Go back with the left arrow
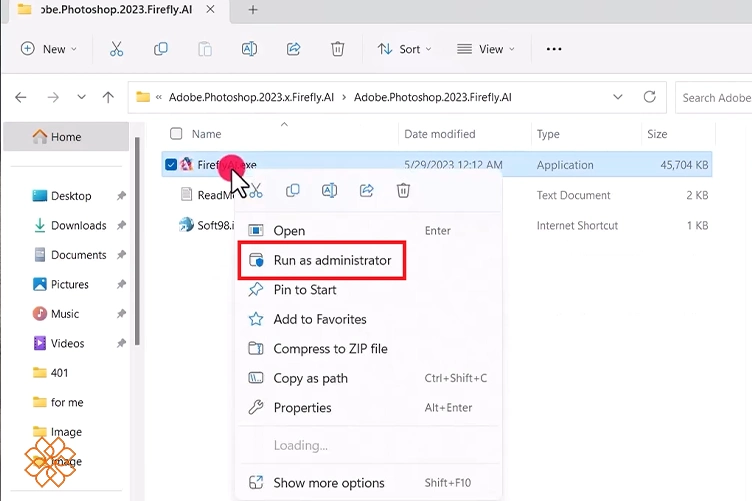The width and height of the screenshot is (752, 501). [21, 97]
